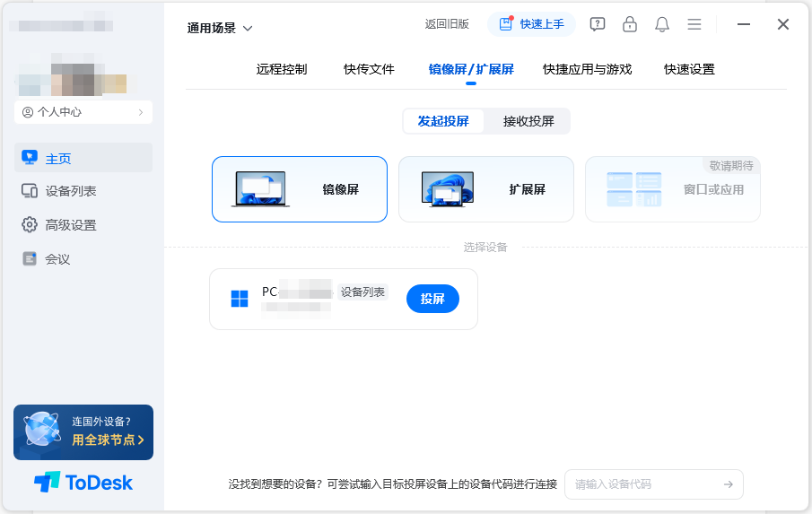This screenshot has height=514, width=812.
Task: Click the ToDesk logo
Action: click(x=83, y=483)
